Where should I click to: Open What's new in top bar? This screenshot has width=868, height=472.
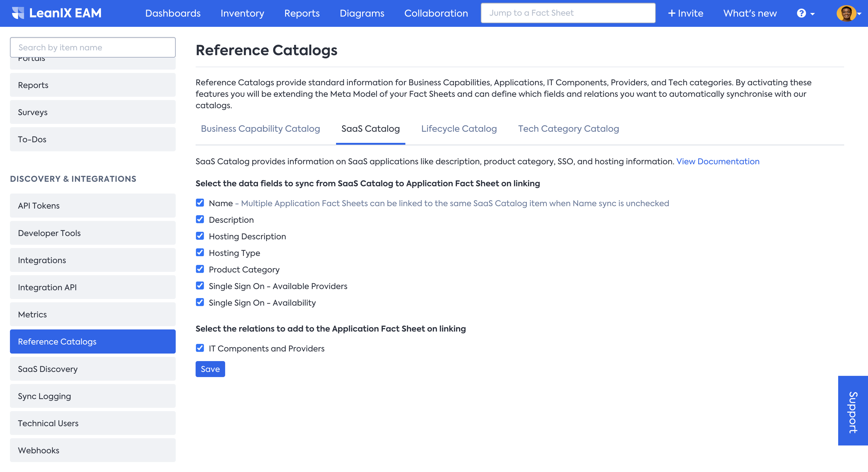(750, 13)
